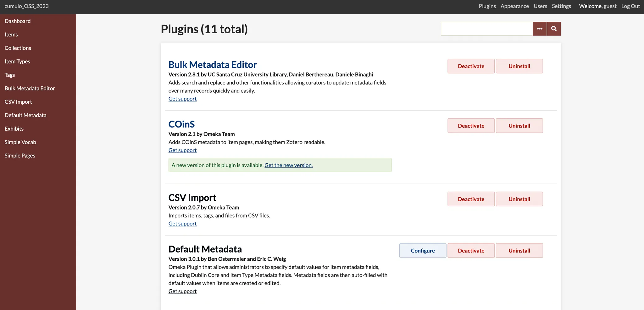Uninstall the COinS plugin
Viewport: 644px width, 310px height.
click(519, 126)
